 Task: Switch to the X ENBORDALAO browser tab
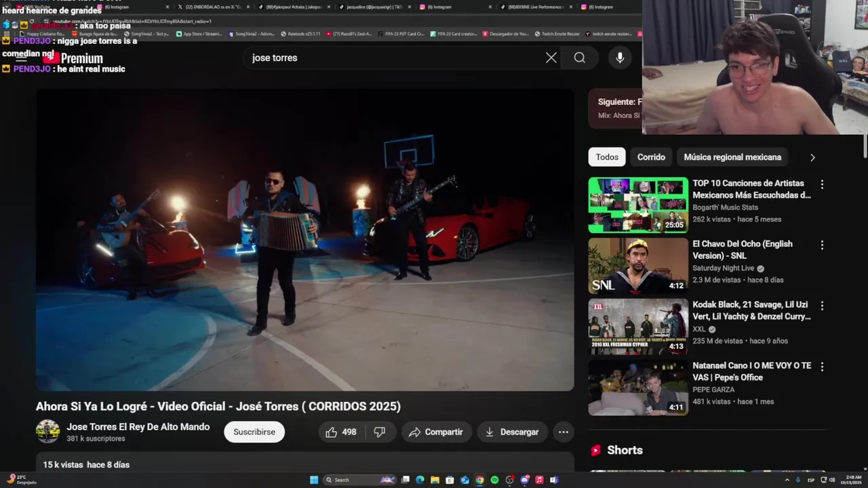(213, 7)
